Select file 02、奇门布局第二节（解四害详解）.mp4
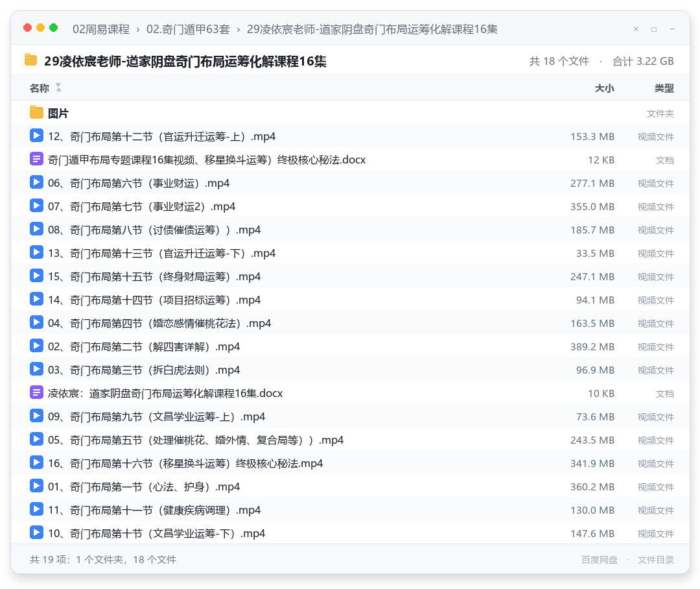 tap(144, 347)
